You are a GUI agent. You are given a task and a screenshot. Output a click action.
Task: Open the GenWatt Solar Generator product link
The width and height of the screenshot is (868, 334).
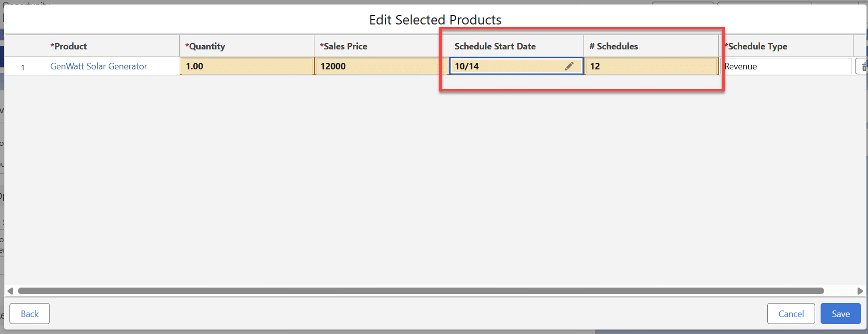click(98, 66)
